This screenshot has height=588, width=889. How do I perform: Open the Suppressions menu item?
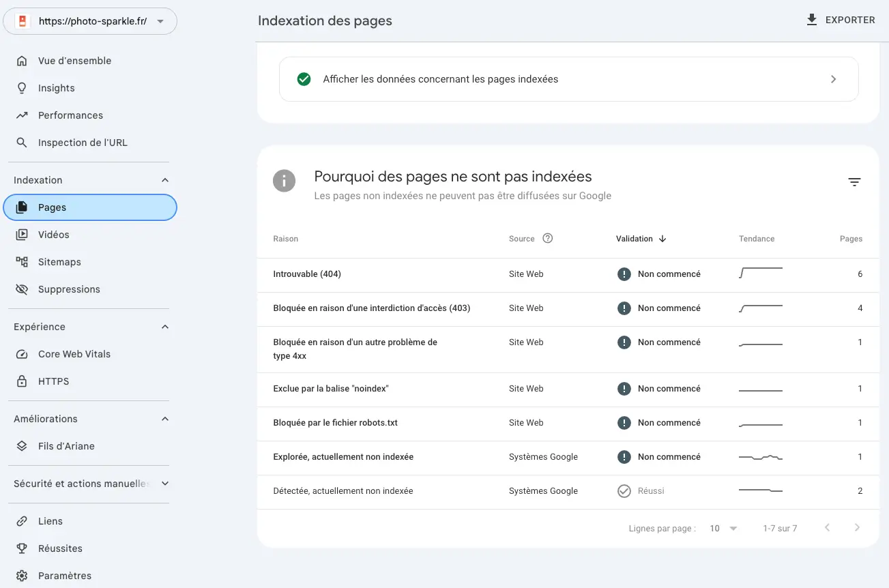click(x=90, y=289)
